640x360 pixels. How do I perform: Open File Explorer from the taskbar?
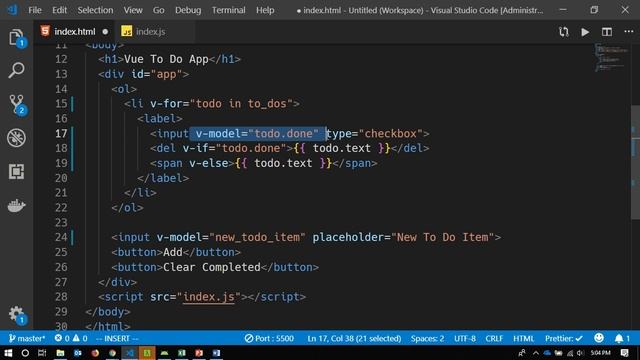60,353
